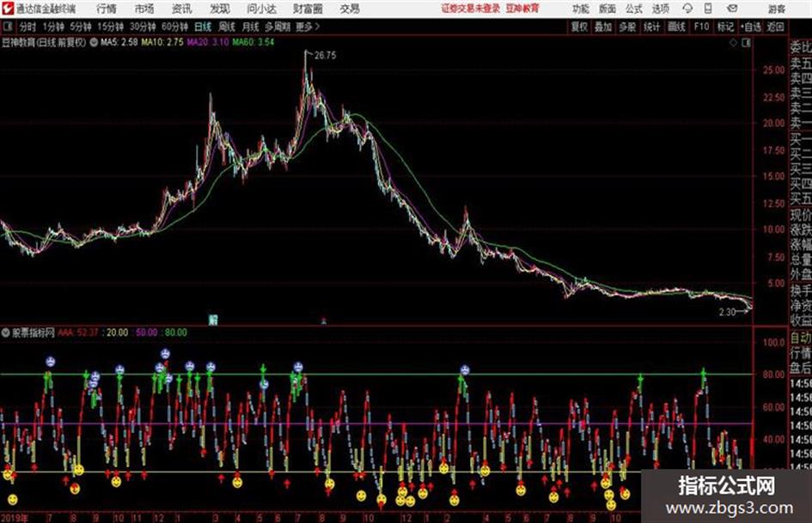This screenshot has height=523, width=812.
Task: Open the 选项 menu
Action: click(660, 9)
